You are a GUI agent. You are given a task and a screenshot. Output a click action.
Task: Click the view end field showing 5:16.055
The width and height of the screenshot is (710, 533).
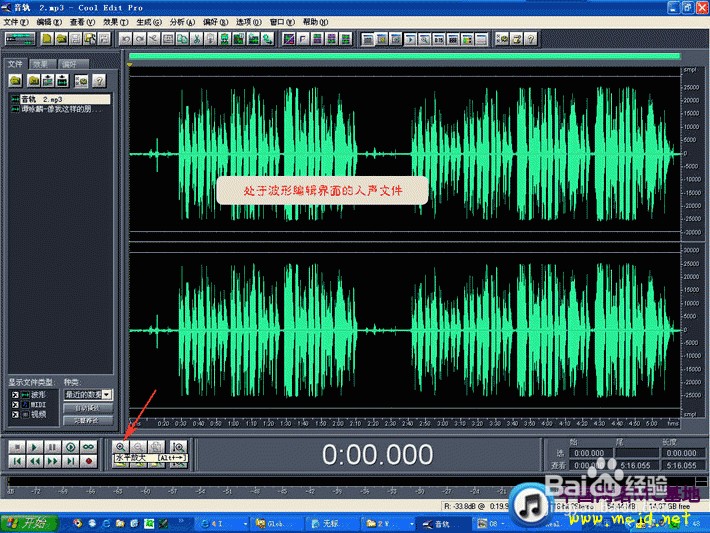pyautogui.click(x=636, y=465)
